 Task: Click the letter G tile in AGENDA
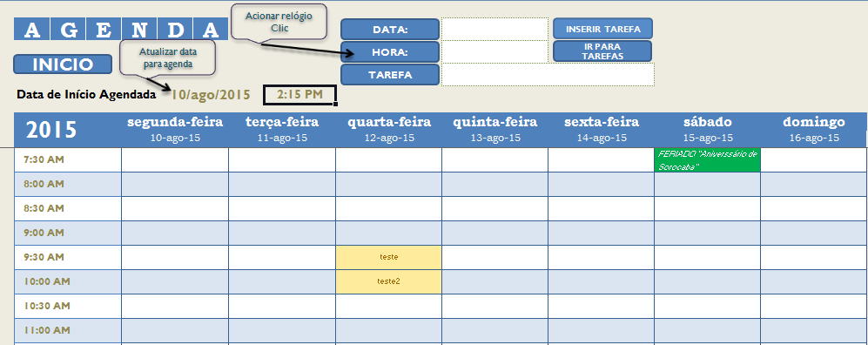(68, 30)
